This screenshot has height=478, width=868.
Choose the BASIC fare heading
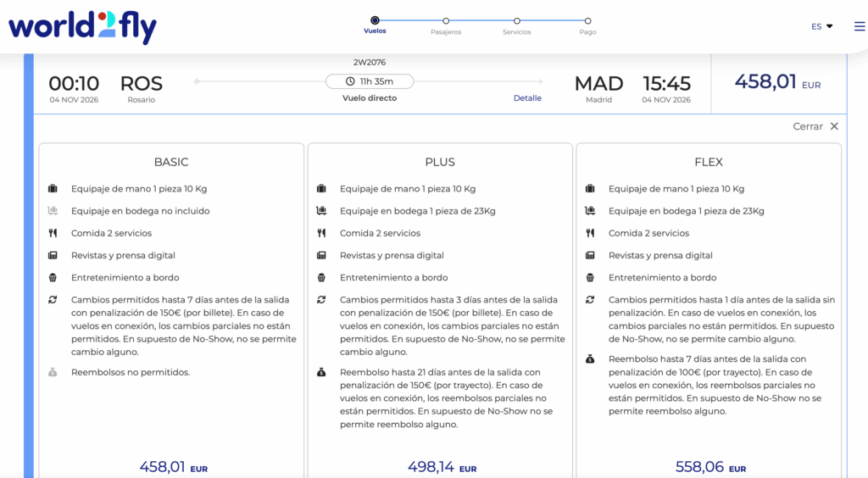tap(171, 162)
